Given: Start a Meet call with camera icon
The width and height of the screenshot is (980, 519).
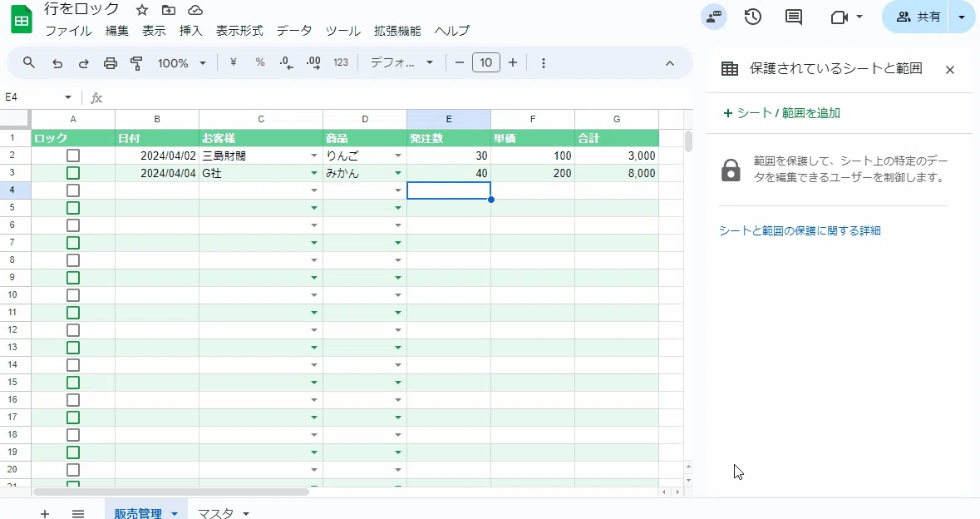Looking at the screenshot, I should [x=839, y=17].
